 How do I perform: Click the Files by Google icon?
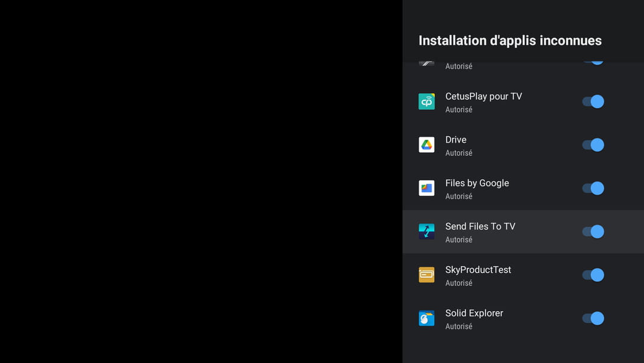(x=426, y=189)
